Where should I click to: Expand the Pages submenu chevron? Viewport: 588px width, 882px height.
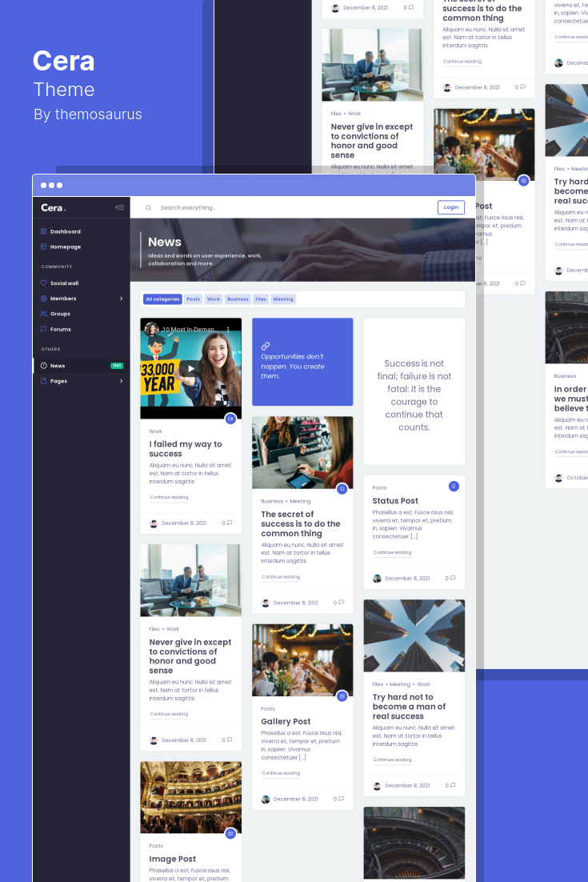click(121, 382)
